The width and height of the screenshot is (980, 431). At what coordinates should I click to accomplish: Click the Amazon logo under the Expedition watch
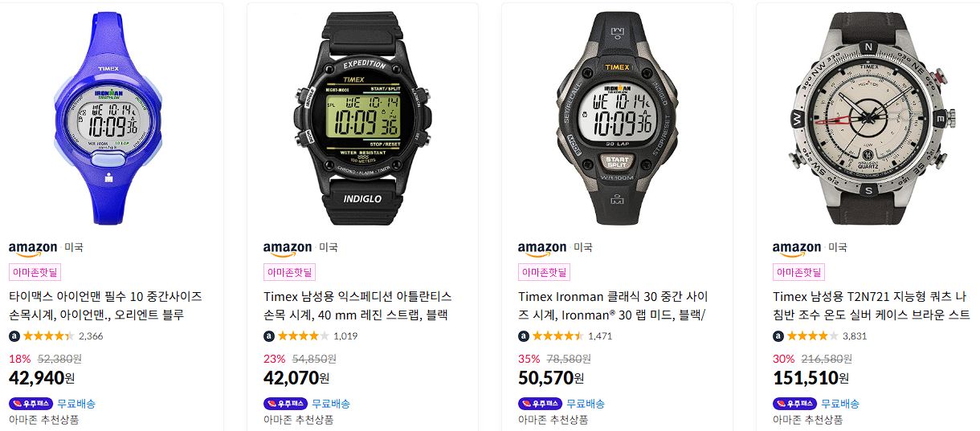click(x=288, y=248)
